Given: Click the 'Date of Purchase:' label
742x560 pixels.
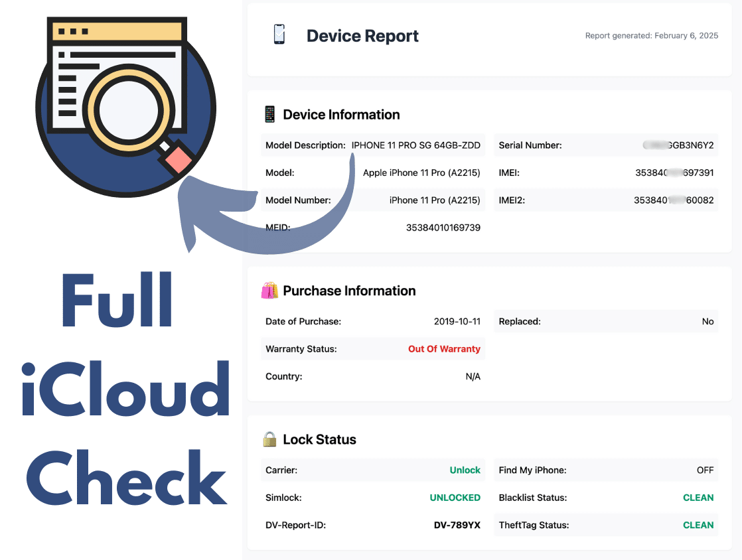Looking at the screenshot, I should coord(303,321).
